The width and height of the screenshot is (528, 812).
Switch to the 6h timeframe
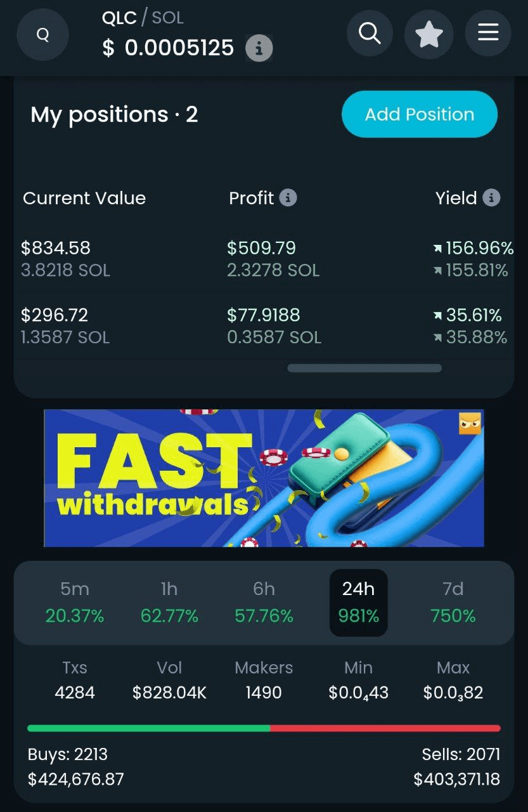point(264,603)
